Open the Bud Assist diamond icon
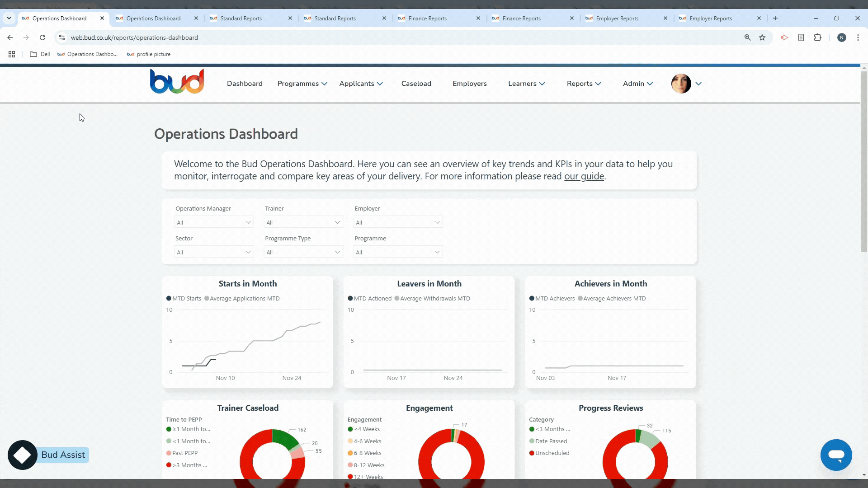 [22, 455]
